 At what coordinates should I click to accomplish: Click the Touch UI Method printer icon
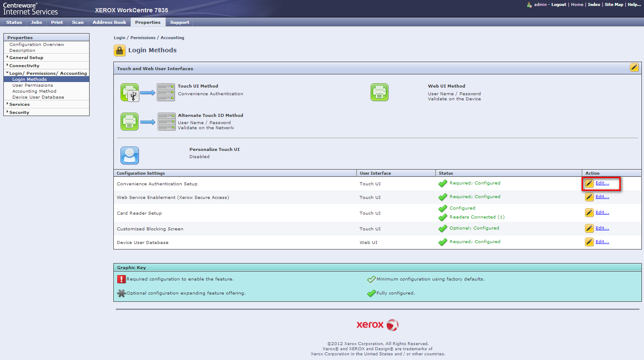pos(130,92)
